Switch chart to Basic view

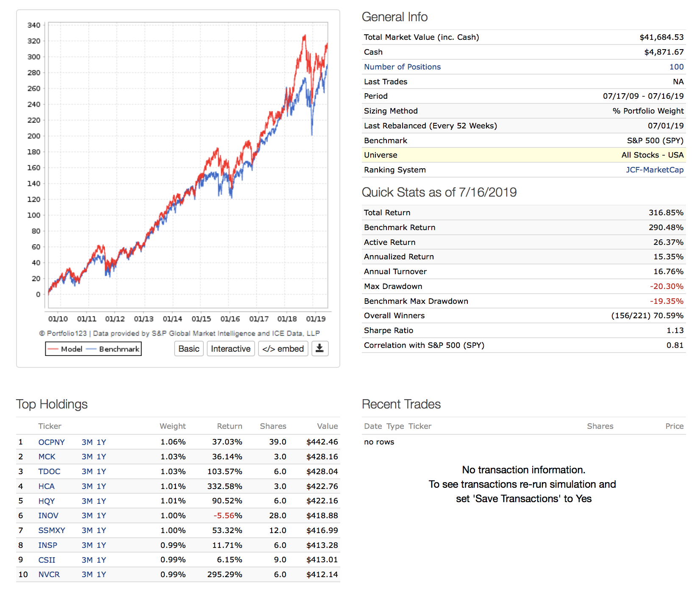coord(189,349)
